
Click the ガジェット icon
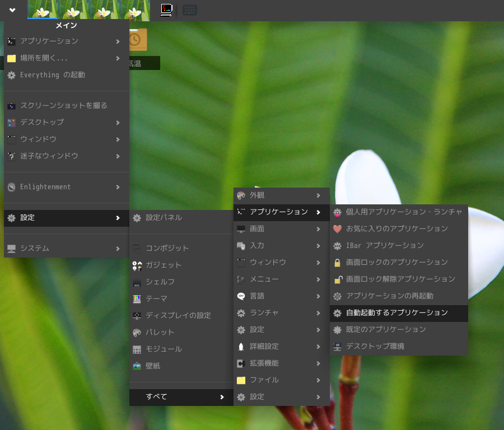[137, 265]
